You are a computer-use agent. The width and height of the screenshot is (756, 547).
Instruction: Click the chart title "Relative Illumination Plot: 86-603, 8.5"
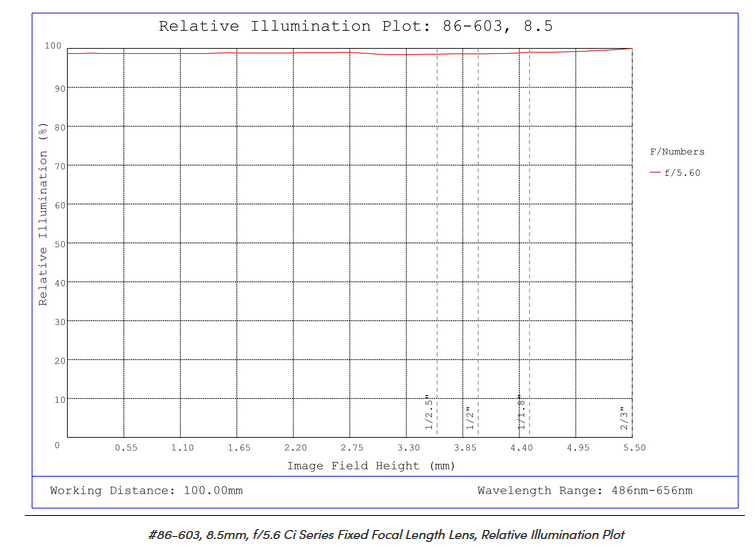pyautogui.click(x=355, y=25)
